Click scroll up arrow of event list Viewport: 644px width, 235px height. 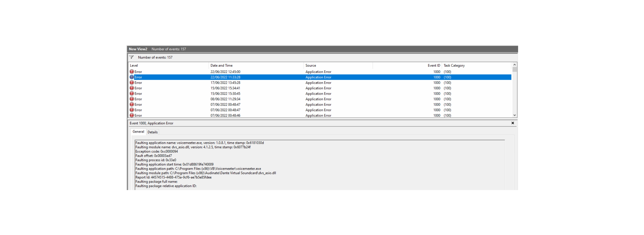click(515, 65)
